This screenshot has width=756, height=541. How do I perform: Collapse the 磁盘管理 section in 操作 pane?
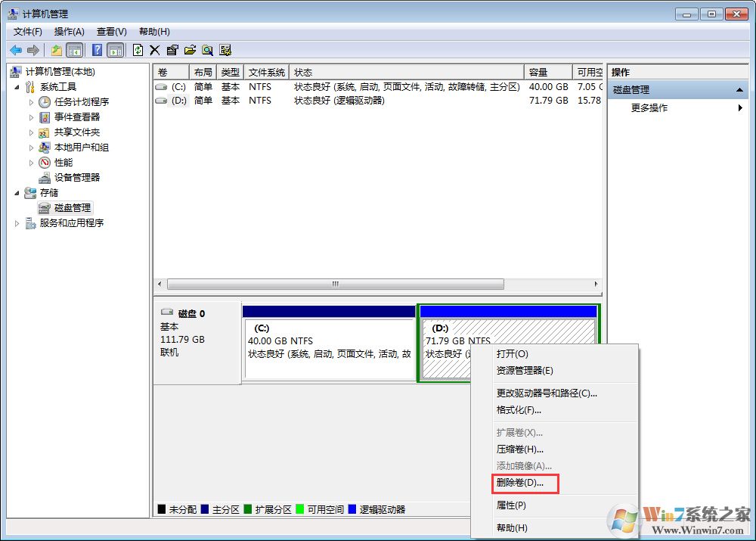(x=739, y=89)
